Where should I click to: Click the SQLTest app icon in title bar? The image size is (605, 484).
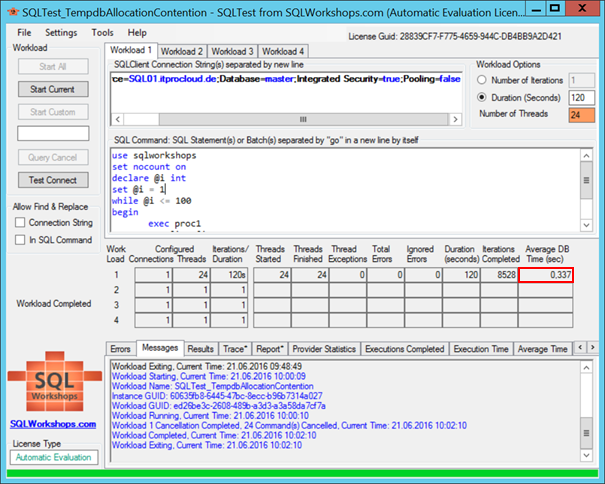coord(13,12)
